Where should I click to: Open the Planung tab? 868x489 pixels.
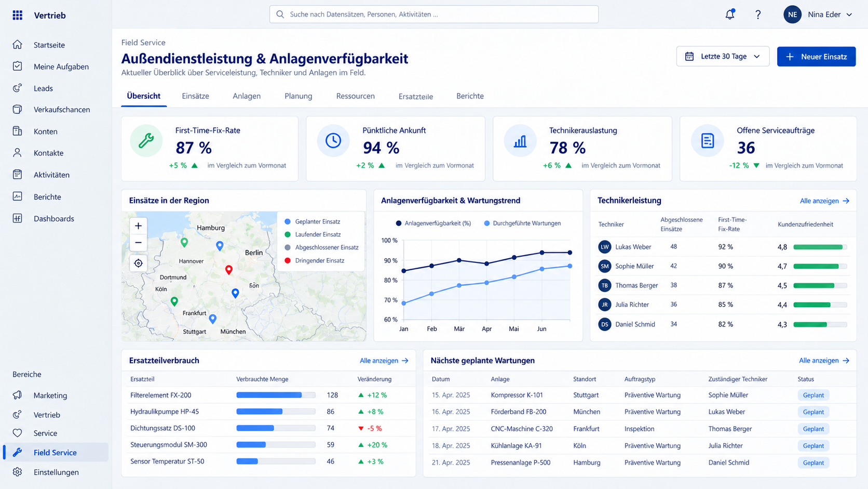(299, 96)
